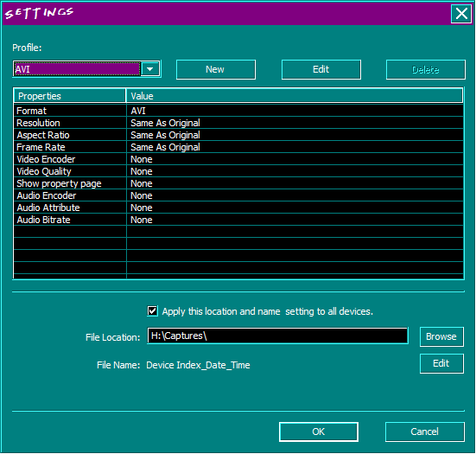The height and width of the screenshot is (454, 476).
Task: Click the File Location text field
Action: point(277,336)
